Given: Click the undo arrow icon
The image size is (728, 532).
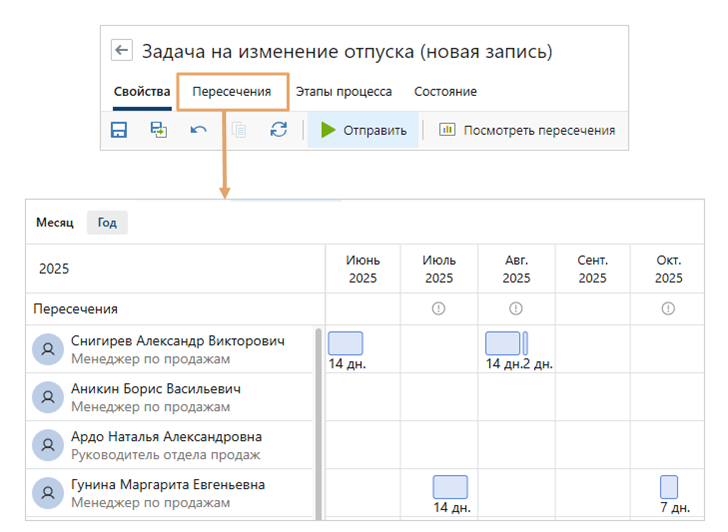Looking at the screenshot, I should [198, 130].
